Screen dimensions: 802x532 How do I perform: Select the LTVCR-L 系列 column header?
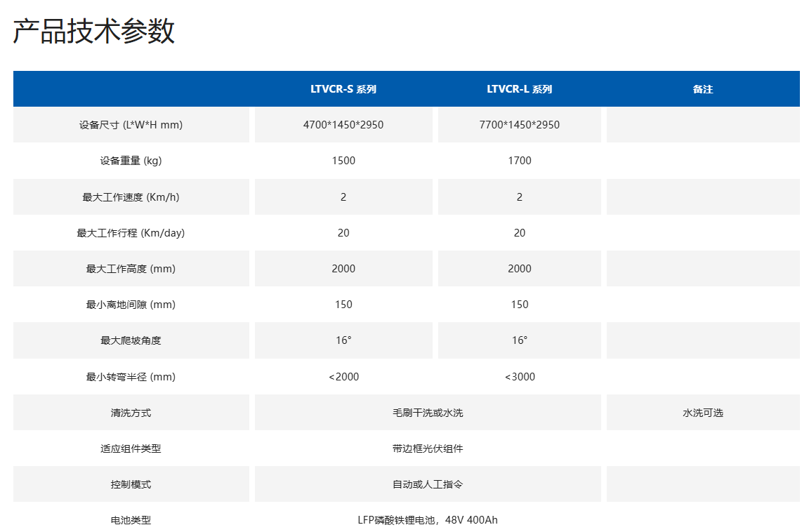[x=519, y=89]
